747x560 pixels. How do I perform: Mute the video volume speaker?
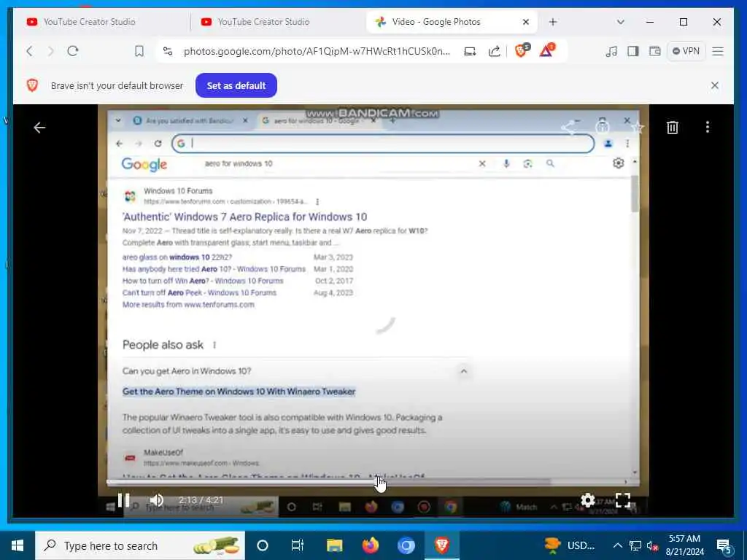(157, 500)
